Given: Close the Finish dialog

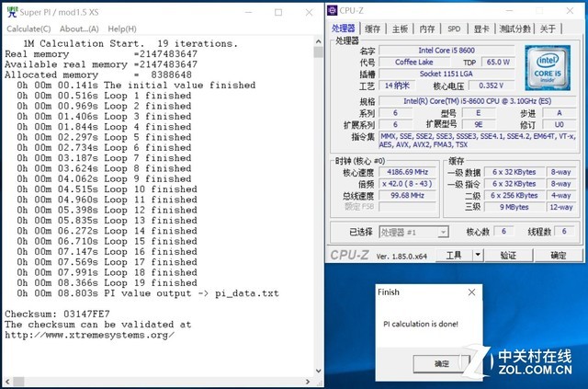Looking at the screenshot, I should click(x=471, y=292).
